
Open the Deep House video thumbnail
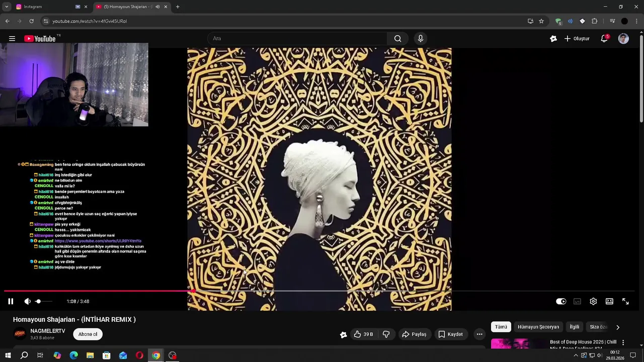518,344
